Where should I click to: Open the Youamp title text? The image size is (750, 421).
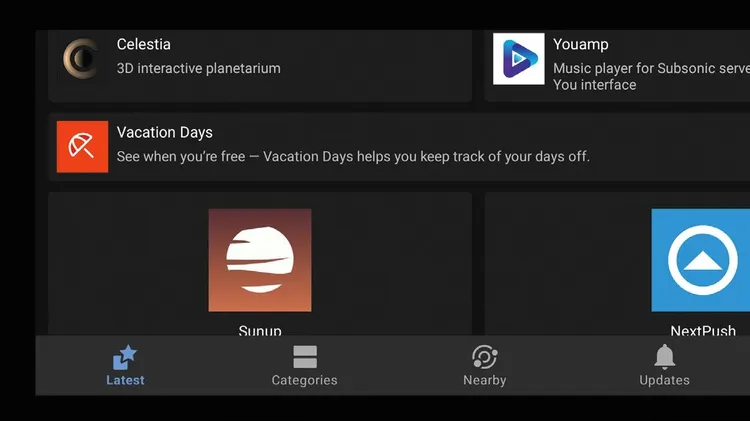tap(581, 44)
